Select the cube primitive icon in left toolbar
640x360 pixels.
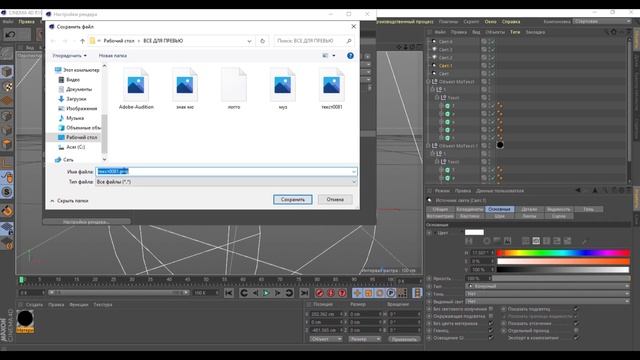tap(7, 72)
